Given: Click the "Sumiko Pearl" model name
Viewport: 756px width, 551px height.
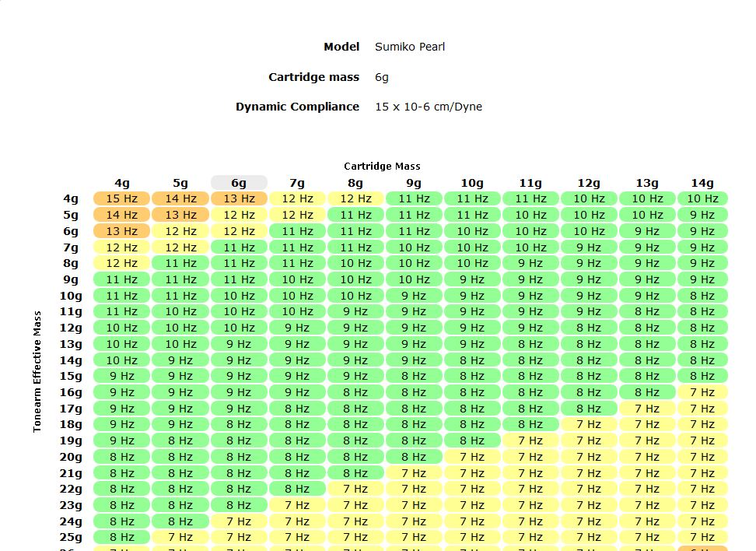Looking at the screenshot, I should tap(410, 47).
